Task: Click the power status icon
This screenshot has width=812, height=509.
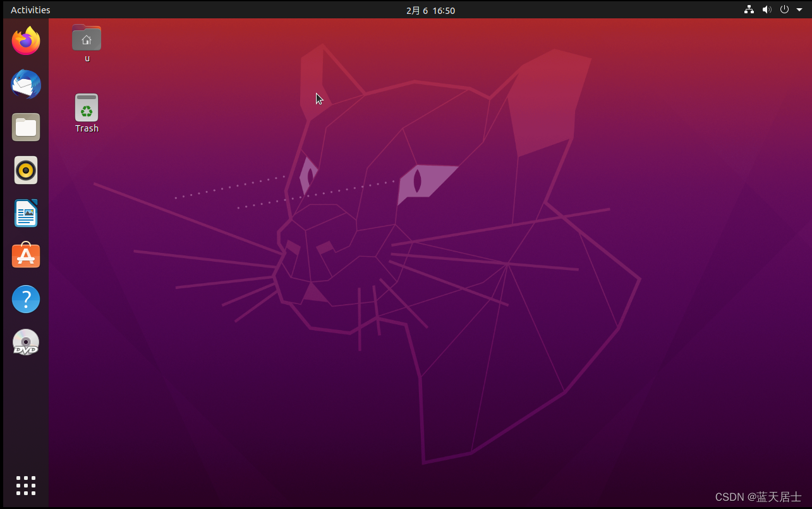Action: pos(784,9)
